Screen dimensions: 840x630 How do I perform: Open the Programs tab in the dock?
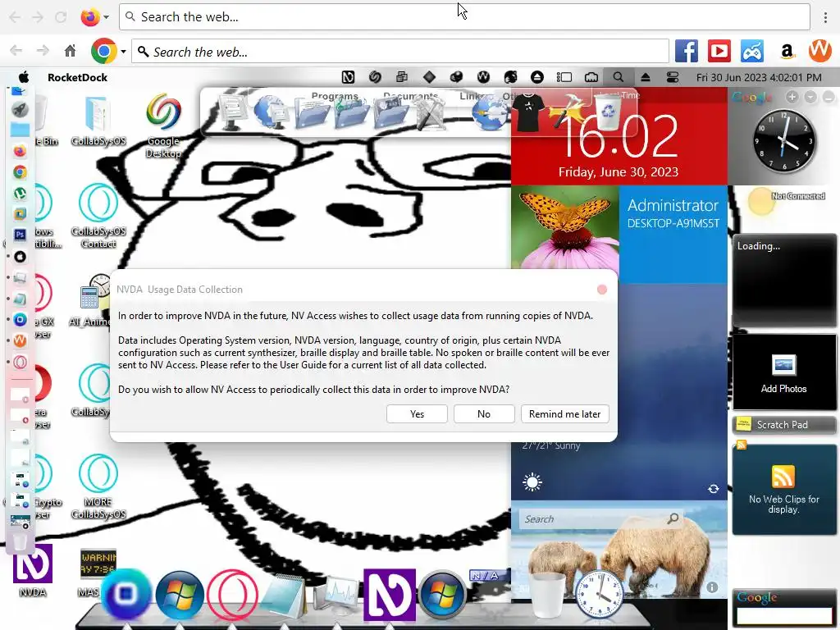335,96
